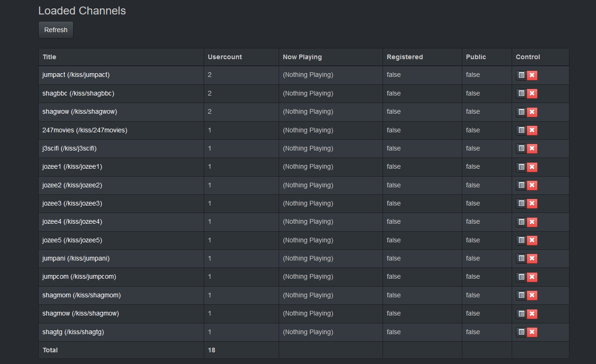Click red X for jumpani channel

[532, 259]
